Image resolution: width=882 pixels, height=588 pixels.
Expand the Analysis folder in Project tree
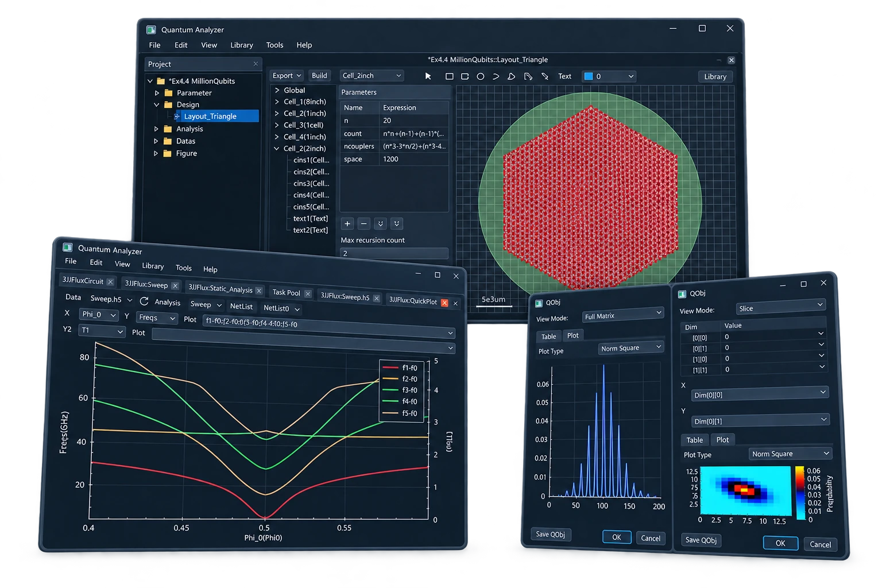(x=156, y=129)
